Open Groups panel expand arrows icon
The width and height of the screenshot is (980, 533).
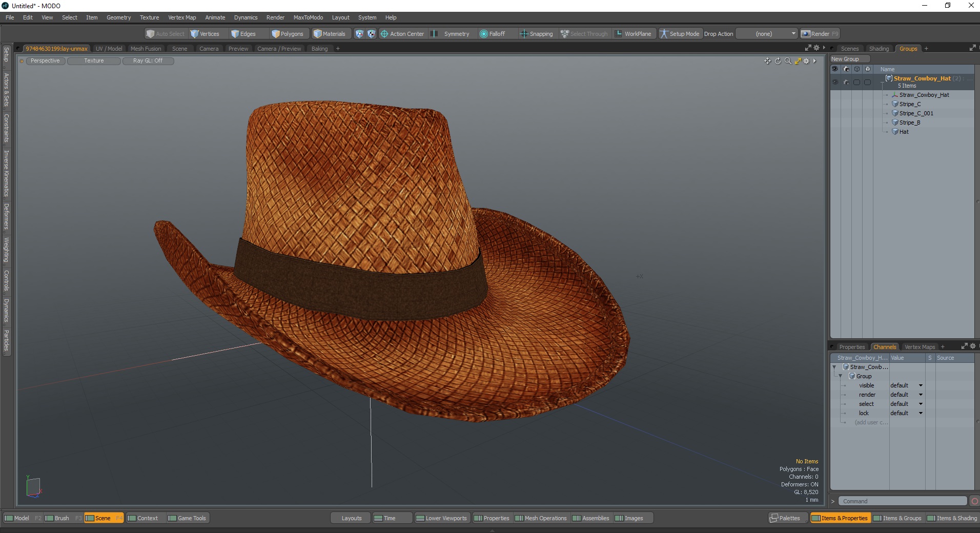[x=972, y=48]
